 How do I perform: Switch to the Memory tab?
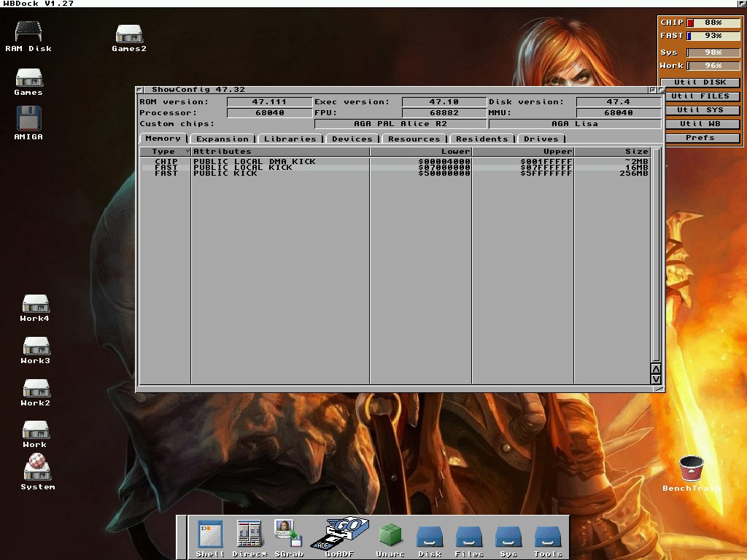tap(163, 138)
